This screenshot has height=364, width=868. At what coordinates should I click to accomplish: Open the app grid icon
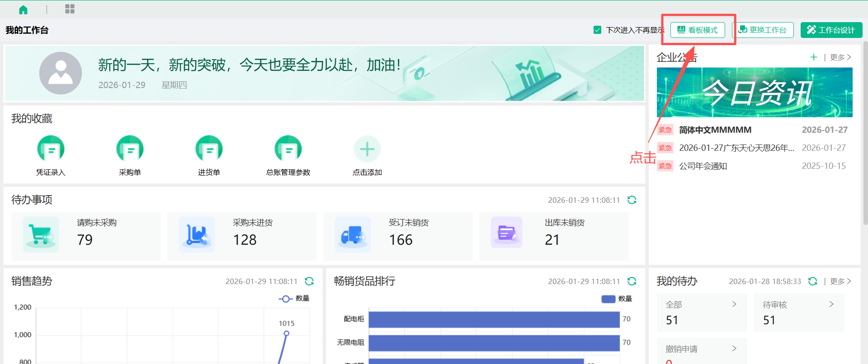pos(70,9)
